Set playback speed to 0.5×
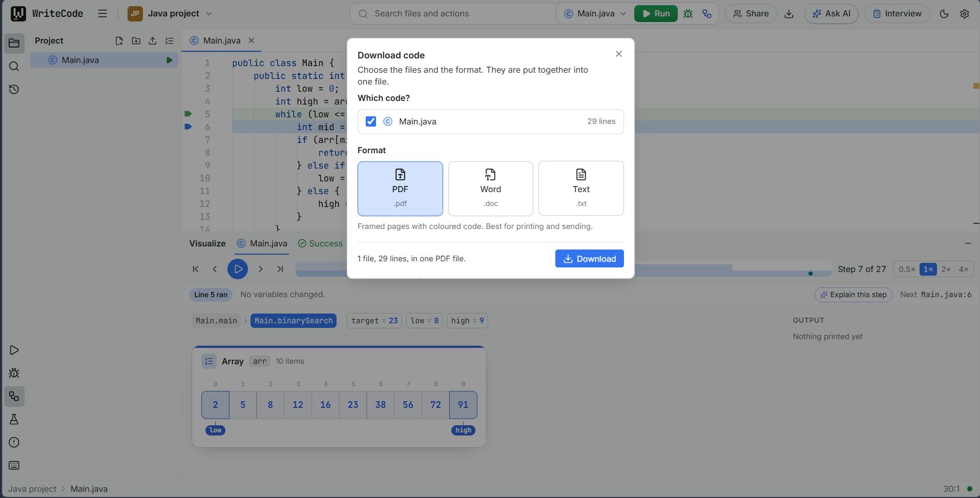This screenshot has width=980, height=498. pyautogui.click(x=907, y=269)
